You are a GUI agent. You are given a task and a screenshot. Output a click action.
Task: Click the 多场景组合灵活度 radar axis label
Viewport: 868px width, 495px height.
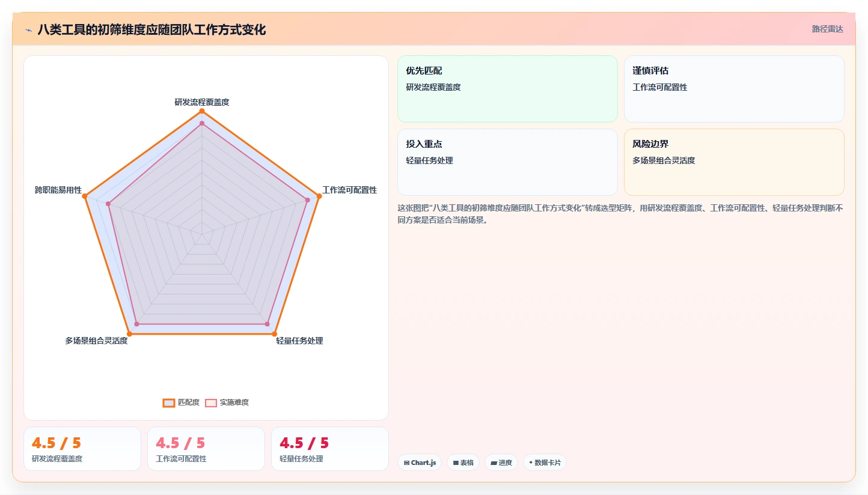[96, 341]
